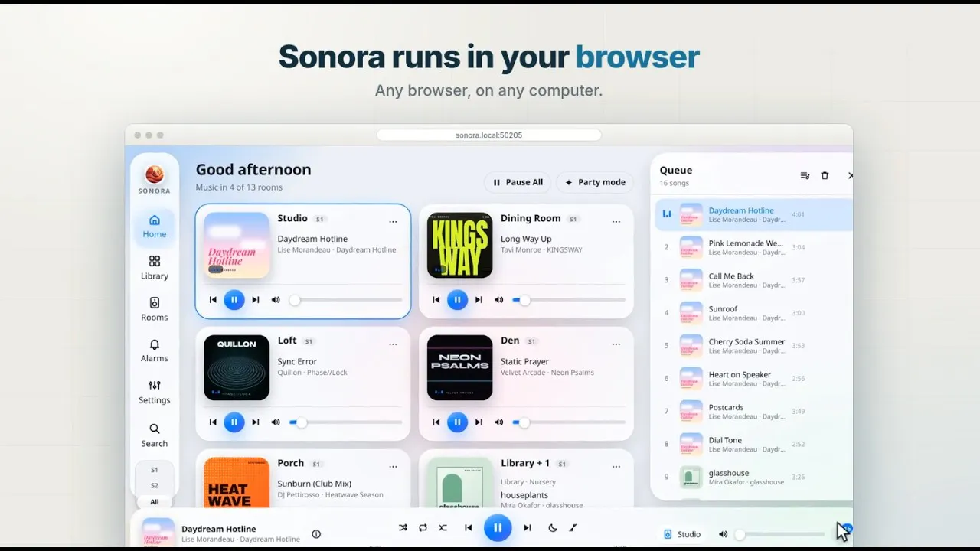Open the Den room options menu
This screenshot has width=980, height=551.
tap(616, 344)
